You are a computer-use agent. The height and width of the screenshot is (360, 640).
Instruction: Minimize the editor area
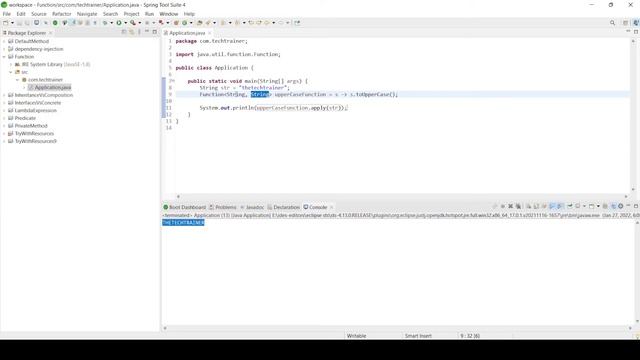click(628, 32)
